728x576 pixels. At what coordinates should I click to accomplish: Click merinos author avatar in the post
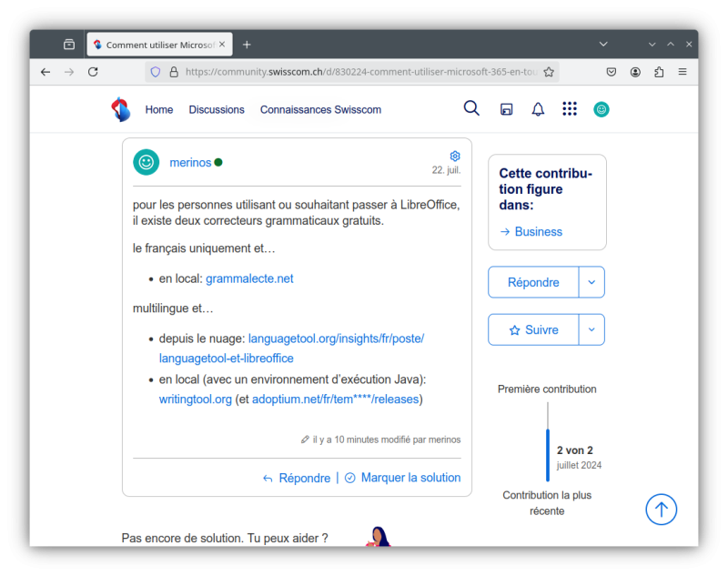tap(147, 162)
